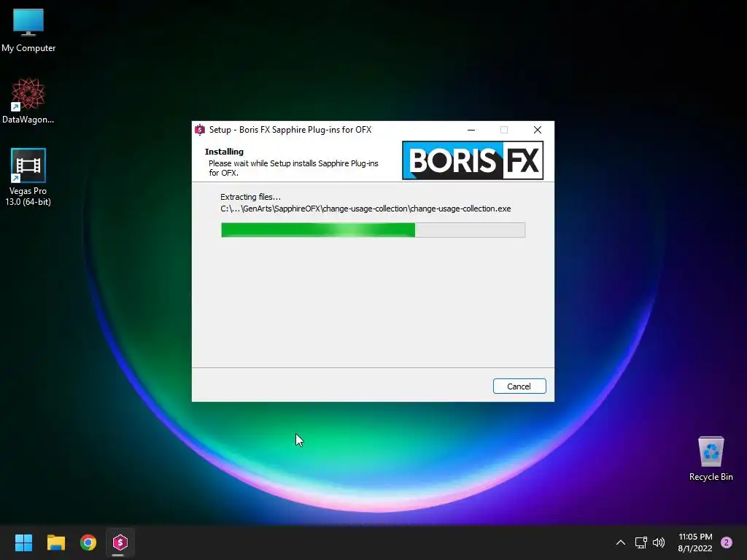Open the clock showing 11:05 PM
The width and height of the screenshot is (747, 560).
pos(695,542)
